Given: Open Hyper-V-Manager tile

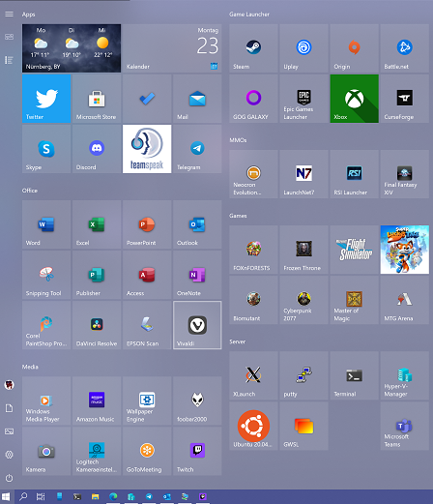Looking at the screenshot, I should tap(404, 375).
